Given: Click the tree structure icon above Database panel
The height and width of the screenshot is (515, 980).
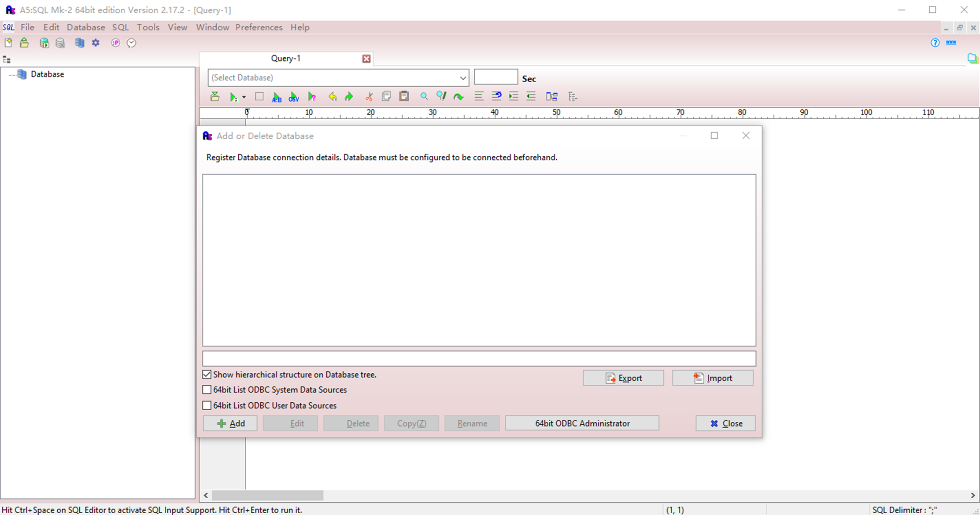Looking at the screenshot, I should coord(7,59).
